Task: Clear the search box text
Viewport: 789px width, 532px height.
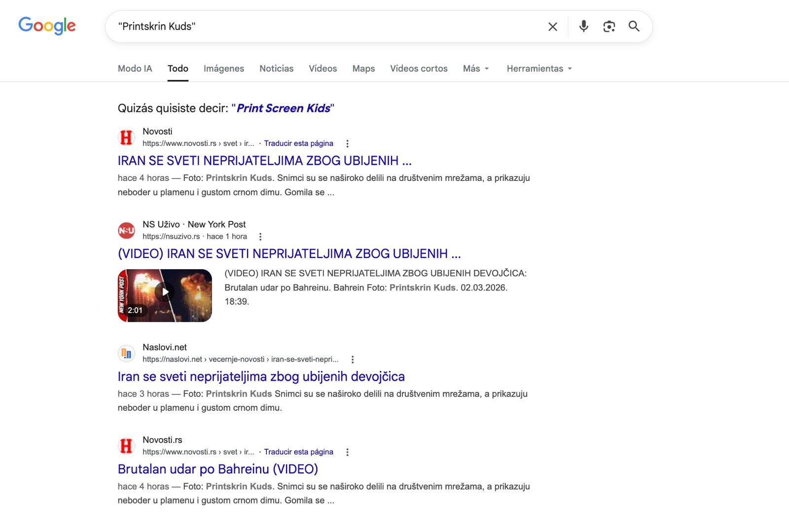Action: 552,27
